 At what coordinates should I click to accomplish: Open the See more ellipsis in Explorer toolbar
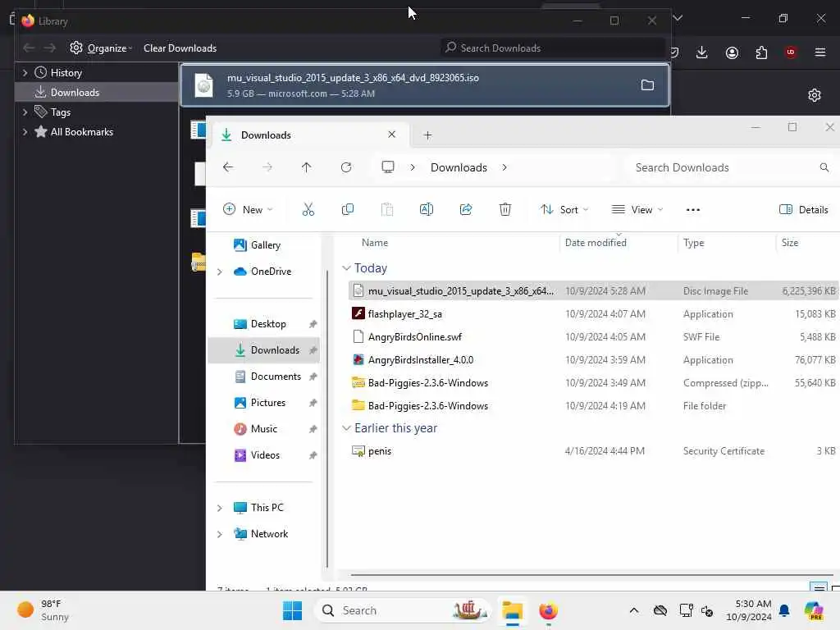(692, 209)
